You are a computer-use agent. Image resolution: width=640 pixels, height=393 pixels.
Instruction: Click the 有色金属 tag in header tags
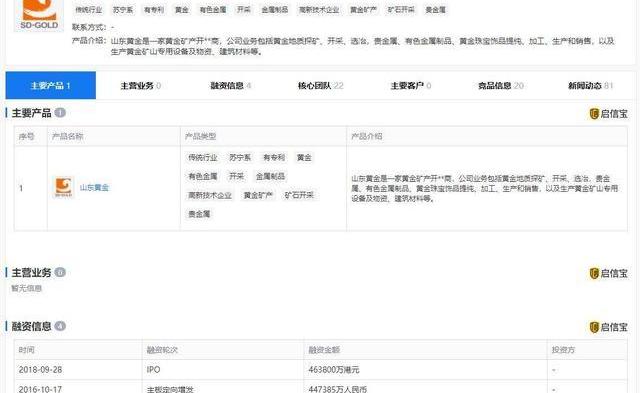click(213, 9)
